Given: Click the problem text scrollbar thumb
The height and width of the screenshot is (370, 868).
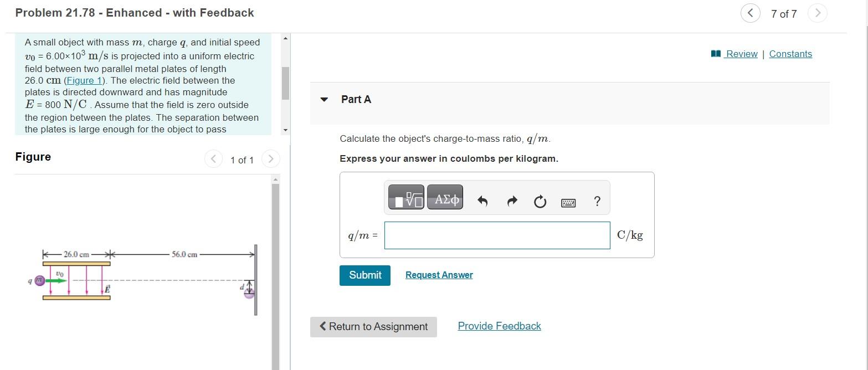Looking at the screenshot, I should 285,83.
